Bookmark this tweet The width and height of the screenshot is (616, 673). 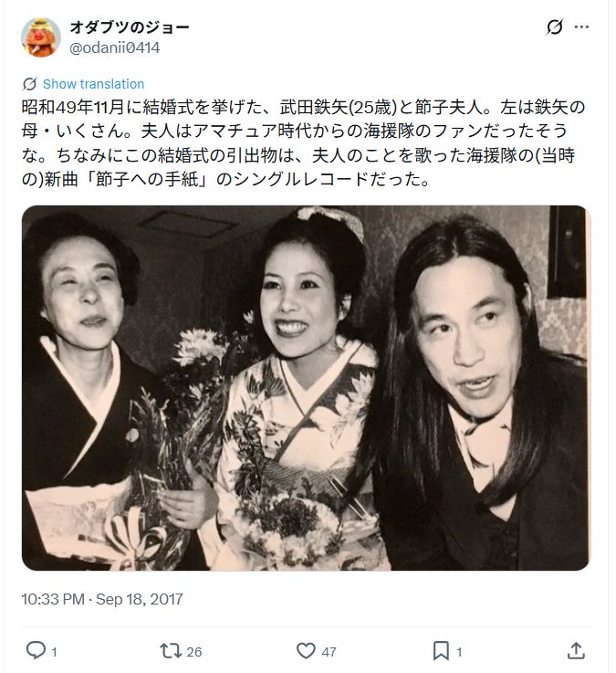click(441, 651)
